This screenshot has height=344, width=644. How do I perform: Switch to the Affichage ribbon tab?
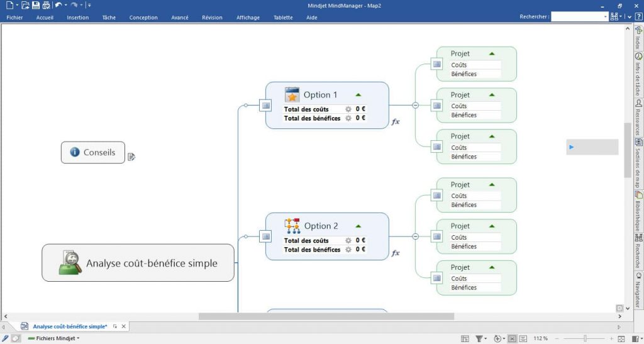(x=248, y=18)
